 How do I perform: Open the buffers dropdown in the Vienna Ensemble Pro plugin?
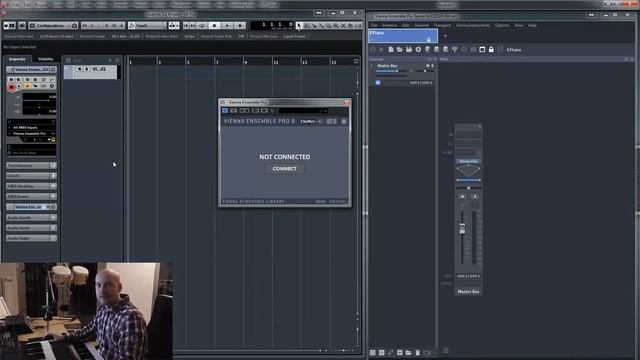tap(311, 121)
